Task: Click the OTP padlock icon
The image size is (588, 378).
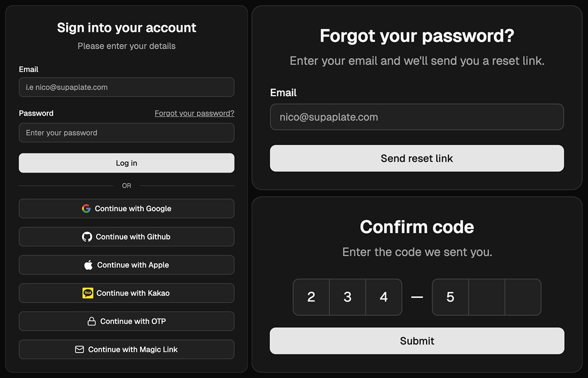Action: [91, 321]
